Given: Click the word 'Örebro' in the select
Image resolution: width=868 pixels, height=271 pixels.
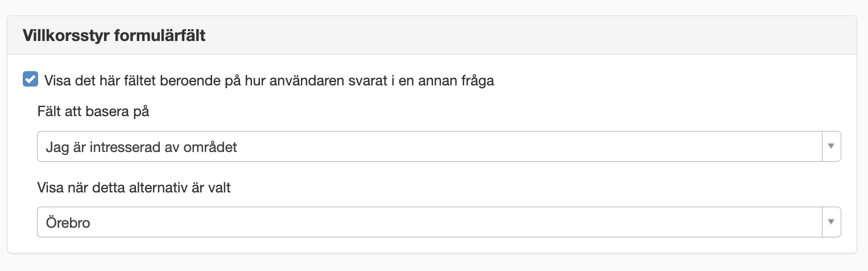Looking at the screenshot, I should click(68, 222).
